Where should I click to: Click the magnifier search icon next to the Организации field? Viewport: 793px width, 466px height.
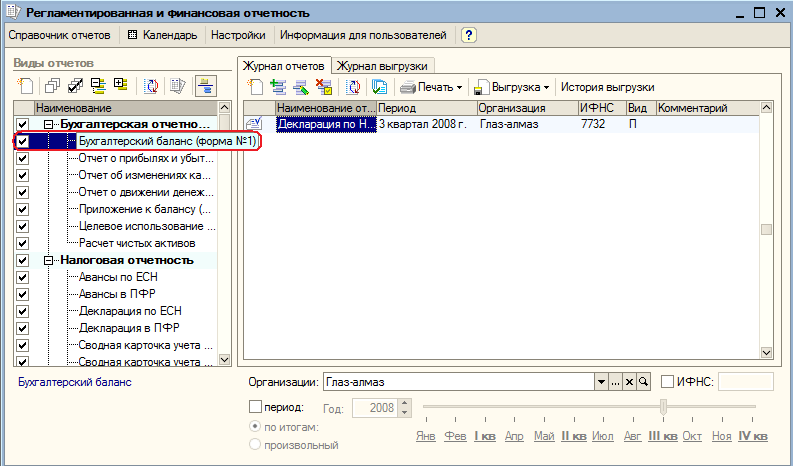[643, 382]
